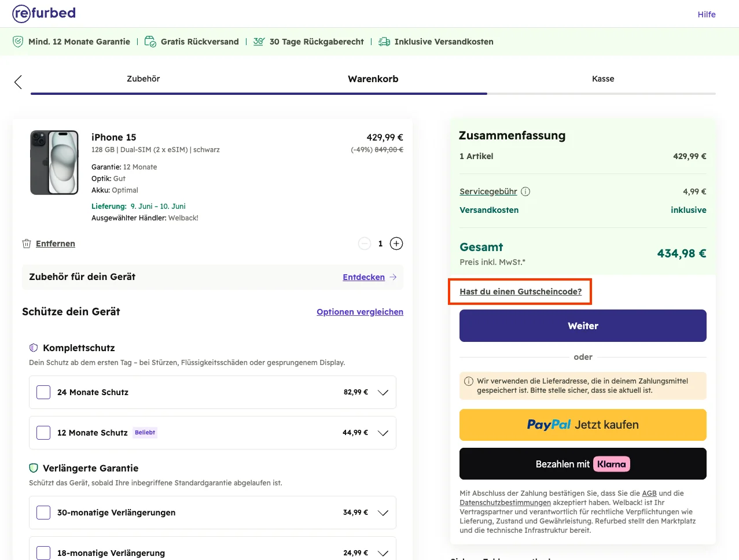
Task: Click the Servicegebühr info icon
Action: coord(525,191)
